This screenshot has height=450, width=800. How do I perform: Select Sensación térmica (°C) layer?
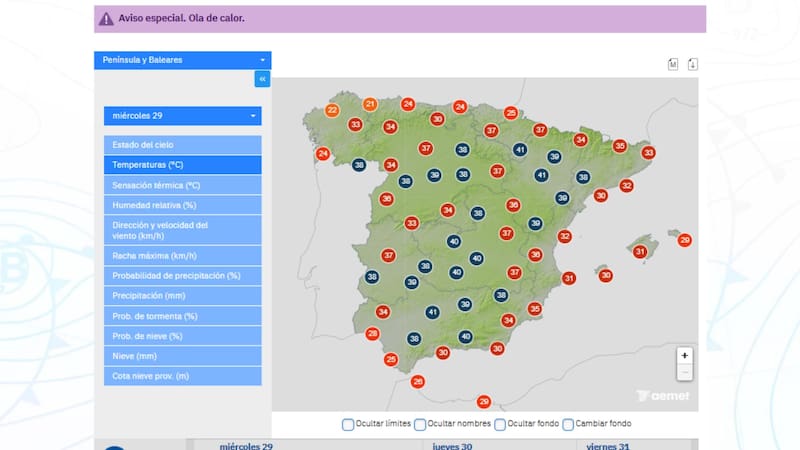[183, 185]
